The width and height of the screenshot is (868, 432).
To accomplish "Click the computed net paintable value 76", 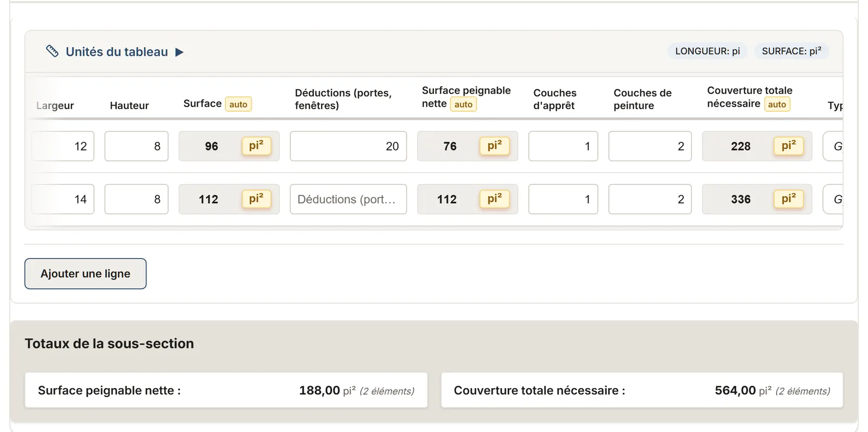I will click(450, 146).
